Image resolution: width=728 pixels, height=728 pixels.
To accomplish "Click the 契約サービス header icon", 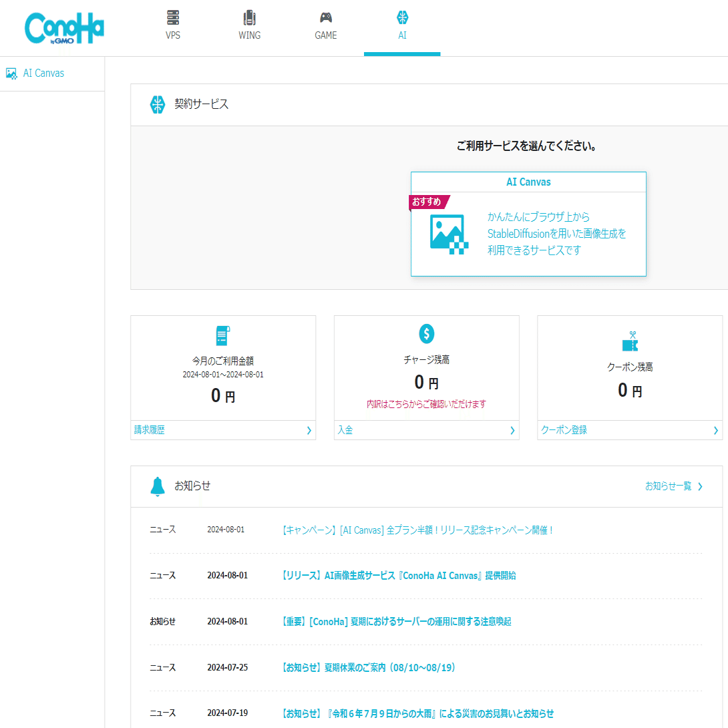I will tap(158, 104).
